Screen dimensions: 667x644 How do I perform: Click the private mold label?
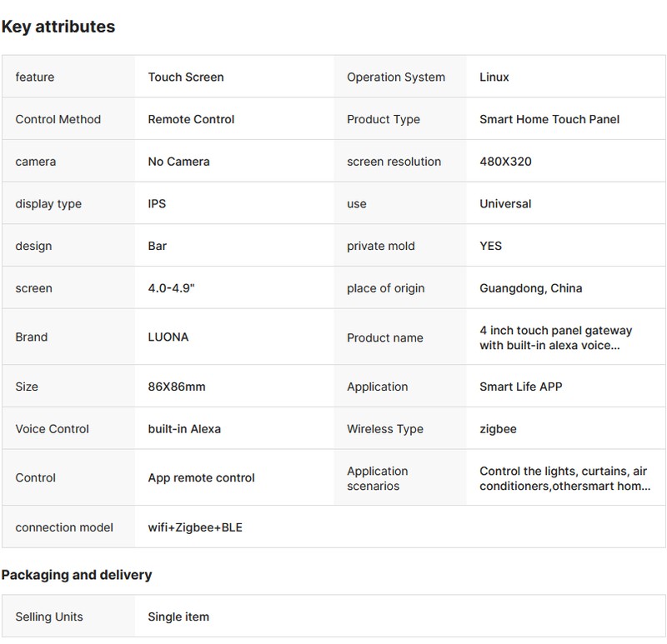click(380, 247)
